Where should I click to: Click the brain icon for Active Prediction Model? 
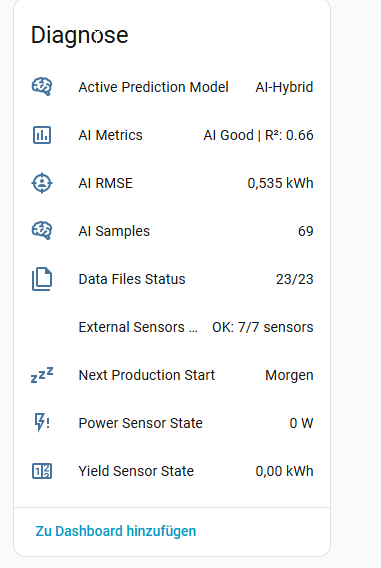click(x=42, y=87)
